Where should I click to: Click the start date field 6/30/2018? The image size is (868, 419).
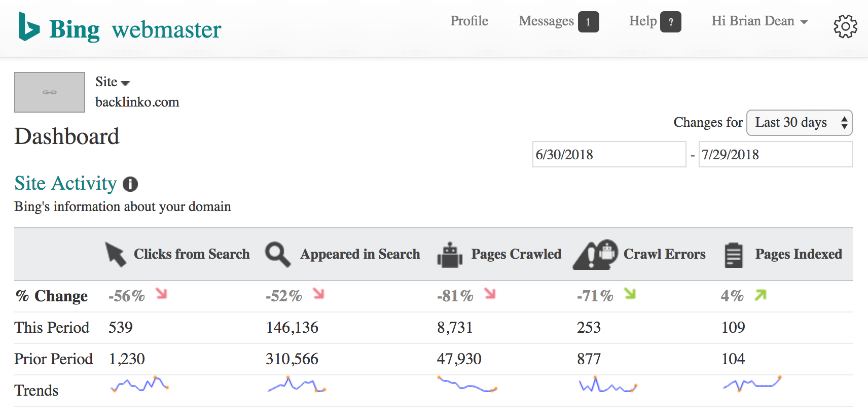pyautogui.click(x=609, y=154)
